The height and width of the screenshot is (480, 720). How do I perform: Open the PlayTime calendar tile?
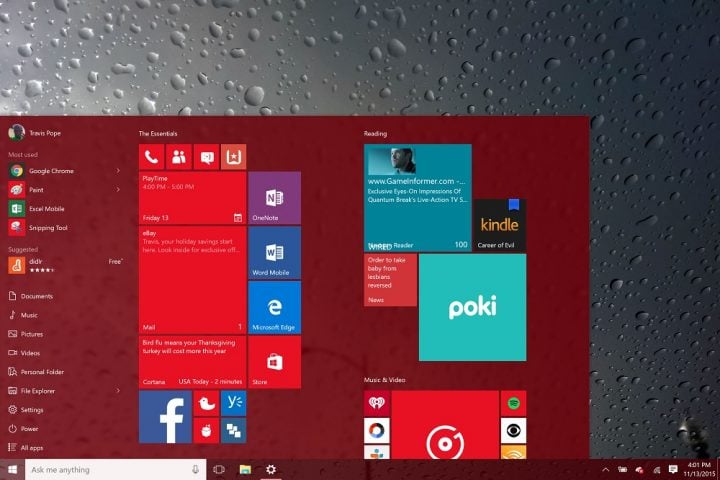(193, 198)
